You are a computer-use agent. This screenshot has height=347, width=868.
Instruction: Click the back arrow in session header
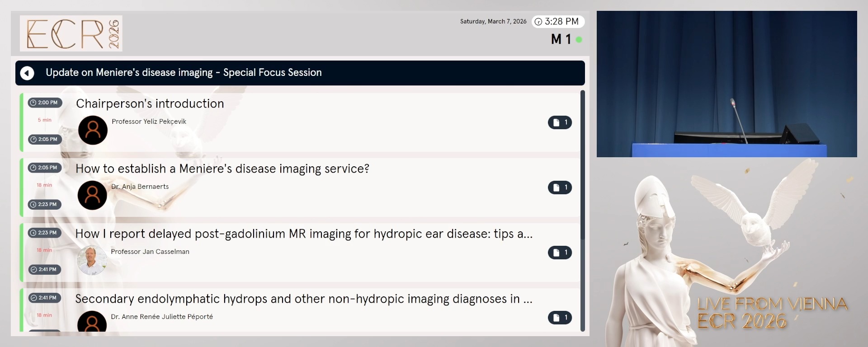point(27,73)
